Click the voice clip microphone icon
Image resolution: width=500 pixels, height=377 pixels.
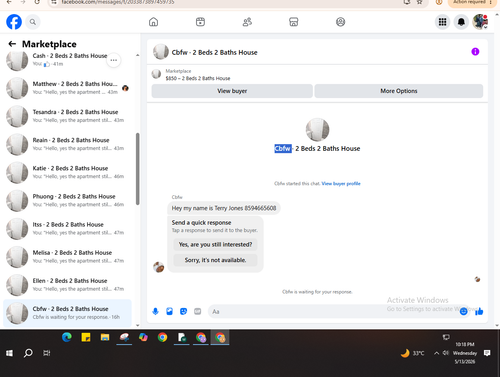tap(155, 311)
